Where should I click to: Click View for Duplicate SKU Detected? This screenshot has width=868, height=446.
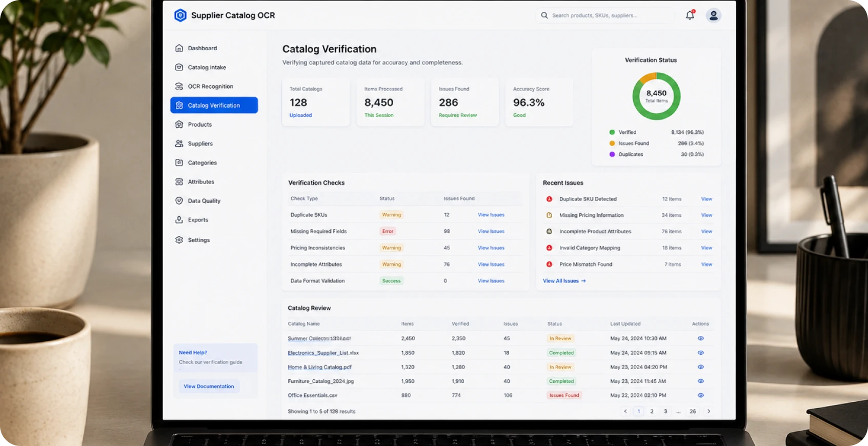tap(706, 199)
